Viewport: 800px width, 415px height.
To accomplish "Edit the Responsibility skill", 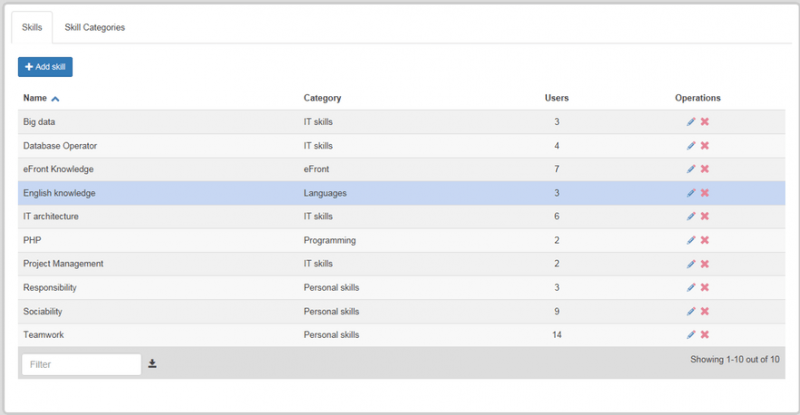I will point(691,287).
